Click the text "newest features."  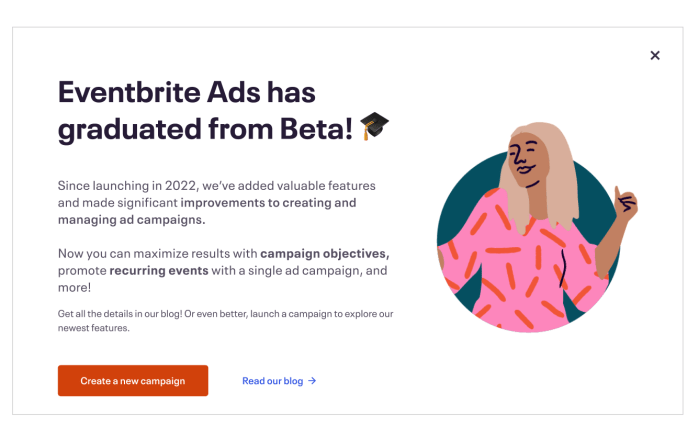click(x=94, y=328)
